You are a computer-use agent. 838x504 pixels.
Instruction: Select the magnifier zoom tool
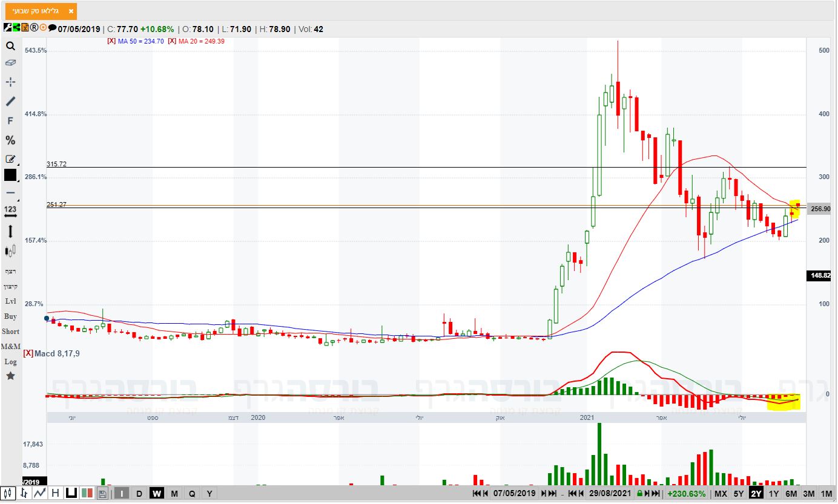[10, 46]
